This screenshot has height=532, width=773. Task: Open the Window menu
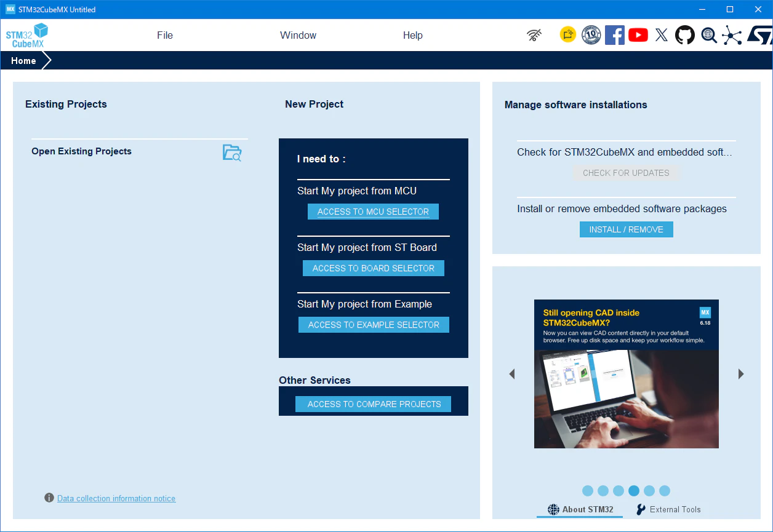click(298, 35)
